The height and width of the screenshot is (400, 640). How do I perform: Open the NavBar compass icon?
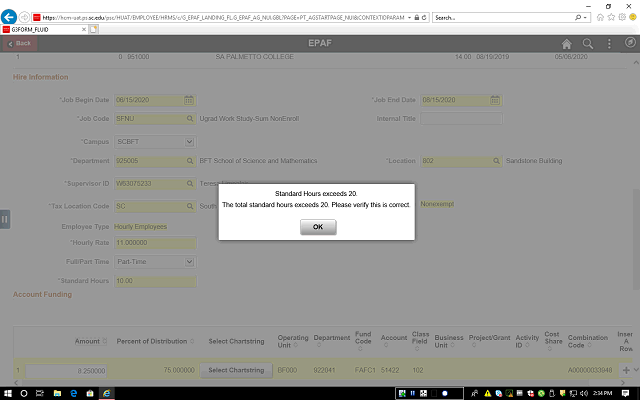[630, 42]
